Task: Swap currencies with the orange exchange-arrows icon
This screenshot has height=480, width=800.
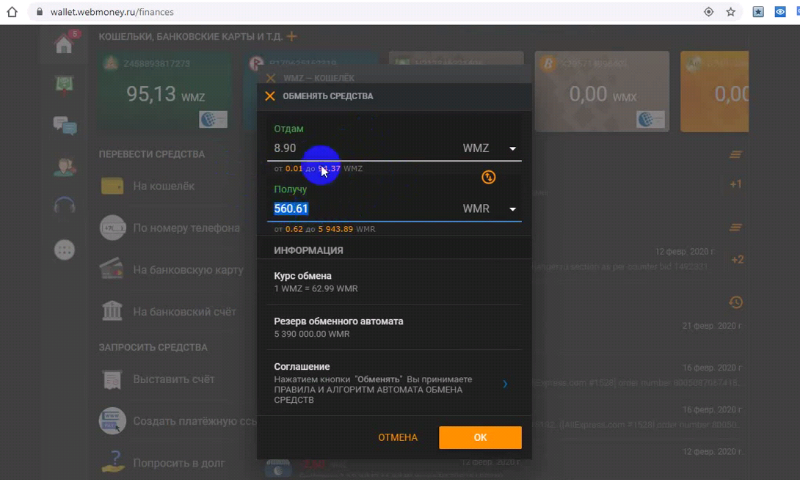Action: (488, 177)
